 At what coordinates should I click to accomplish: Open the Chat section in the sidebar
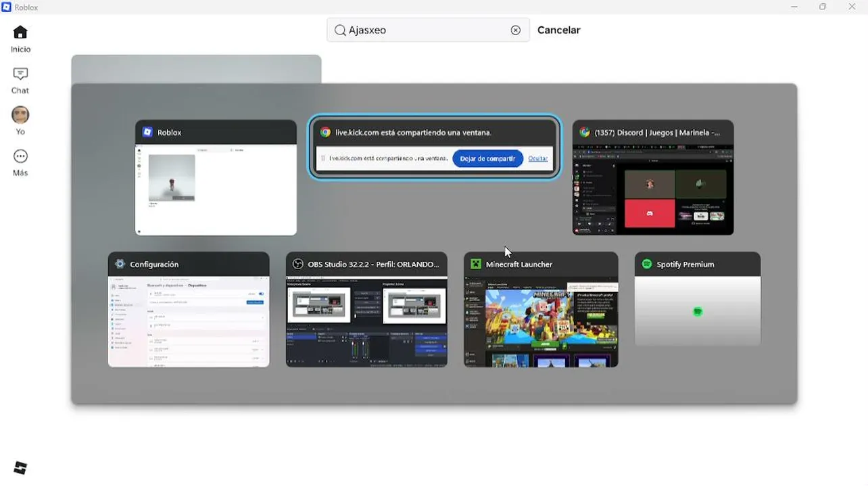click(x=20, y=80)
